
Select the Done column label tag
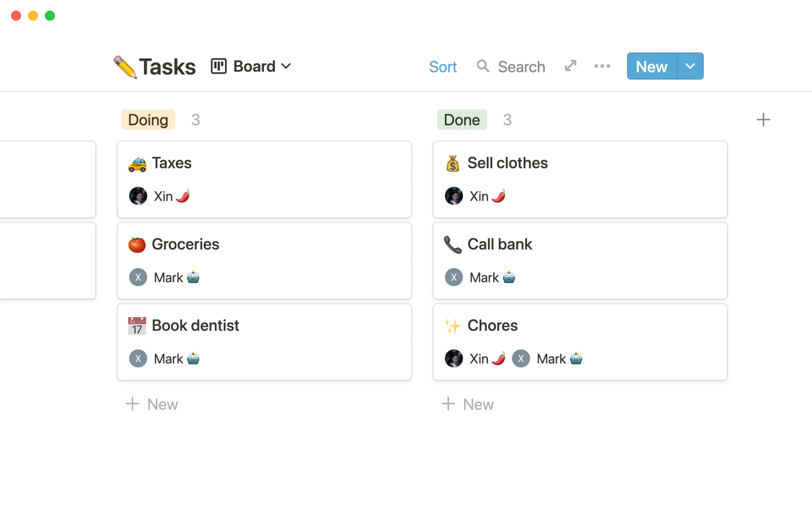pyautogui.click(x=462, y=120)
